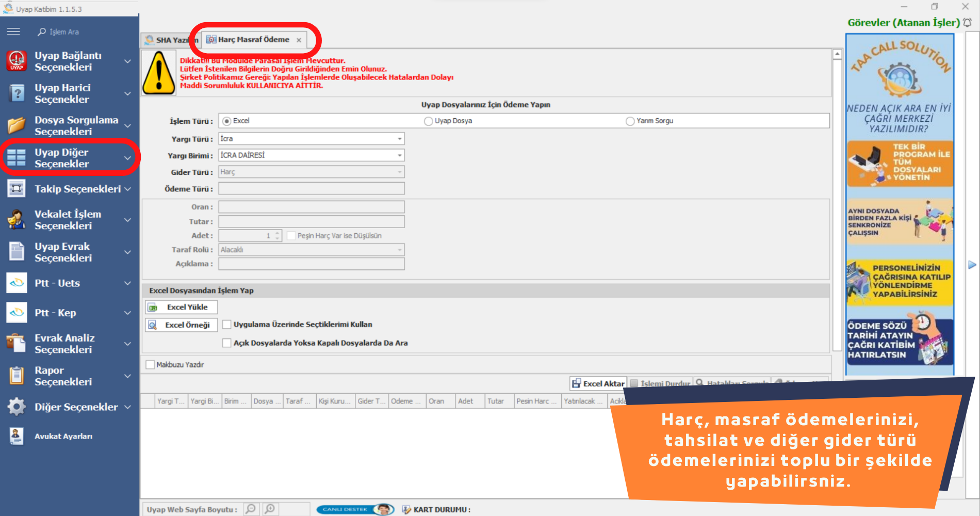Screen dimensions: 980x516
Task: Click the hamburger menu icon in sidebar
Action: 13,32
